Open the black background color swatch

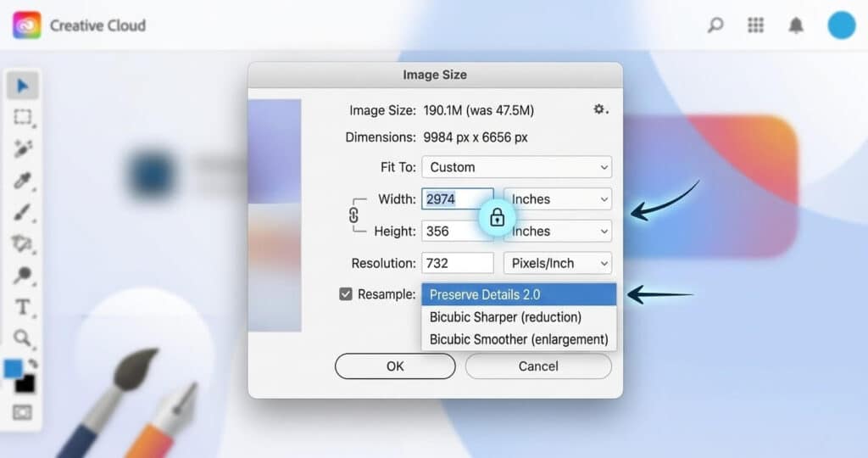coord(25,383)
